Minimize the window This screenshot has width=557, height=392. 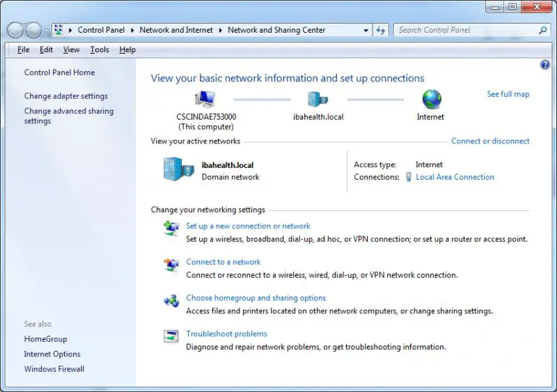(495, 6)
